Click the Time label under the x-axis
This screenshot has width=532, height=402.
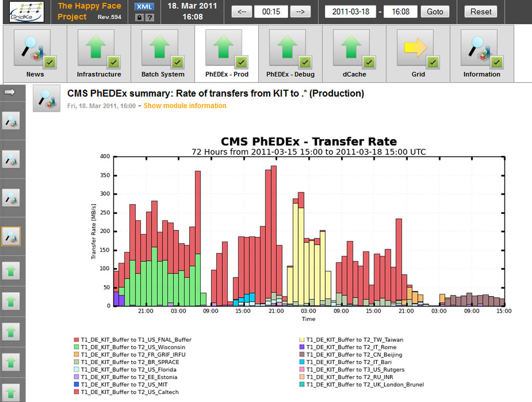(x=309, y=319)
